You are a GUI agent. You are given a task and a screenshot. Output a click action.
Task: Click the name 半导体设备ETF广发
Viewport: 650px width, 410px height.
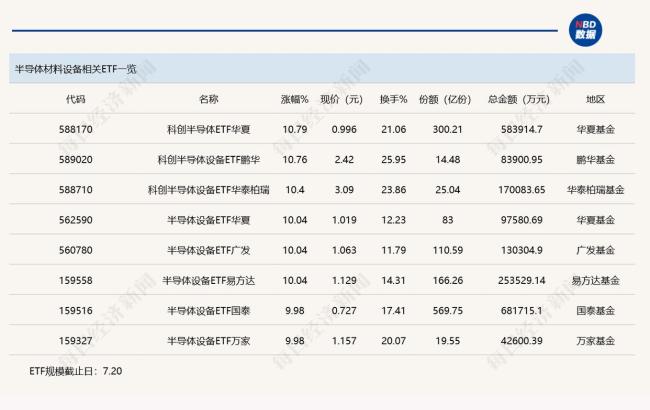click(209, 250)
